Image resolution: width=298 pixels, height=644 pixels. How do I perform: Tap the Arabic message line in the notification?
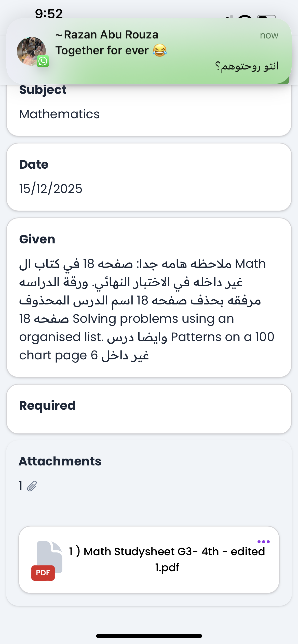[x=247, y=67]
